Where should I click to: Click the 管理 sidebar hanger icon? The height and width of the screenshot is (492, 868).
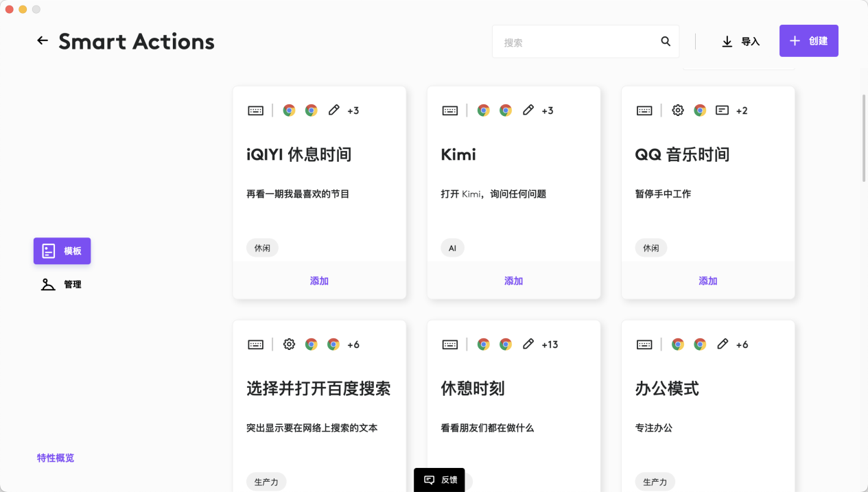click(x=48, y=284)
